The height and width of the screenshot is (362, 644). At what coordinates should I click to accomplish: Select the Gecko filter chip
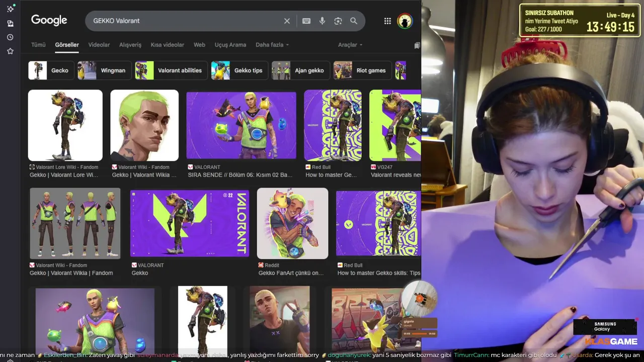click(51, 70)
